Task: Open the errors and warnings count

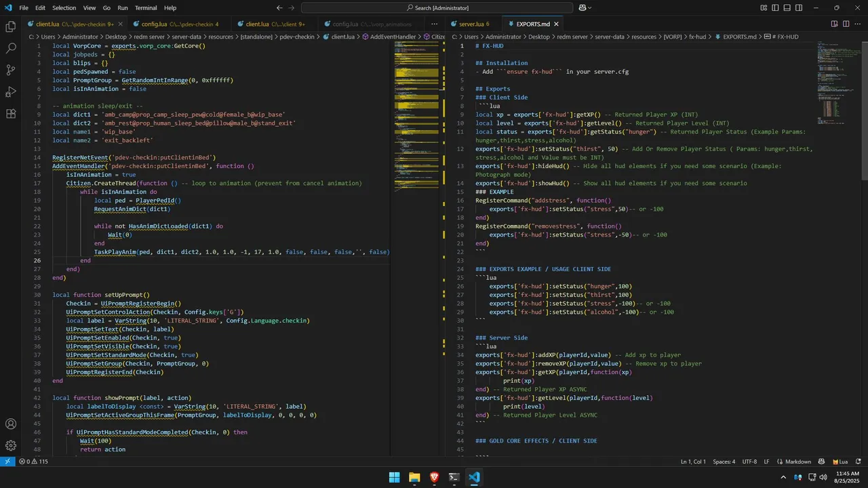Action: [x=34, y=462]
